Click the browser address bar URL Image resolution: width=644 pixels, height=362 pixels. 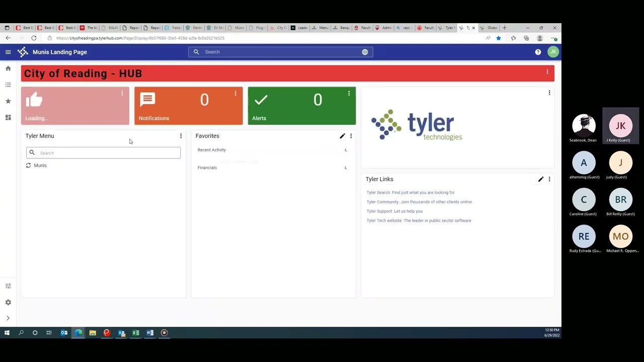pos(140,38)
